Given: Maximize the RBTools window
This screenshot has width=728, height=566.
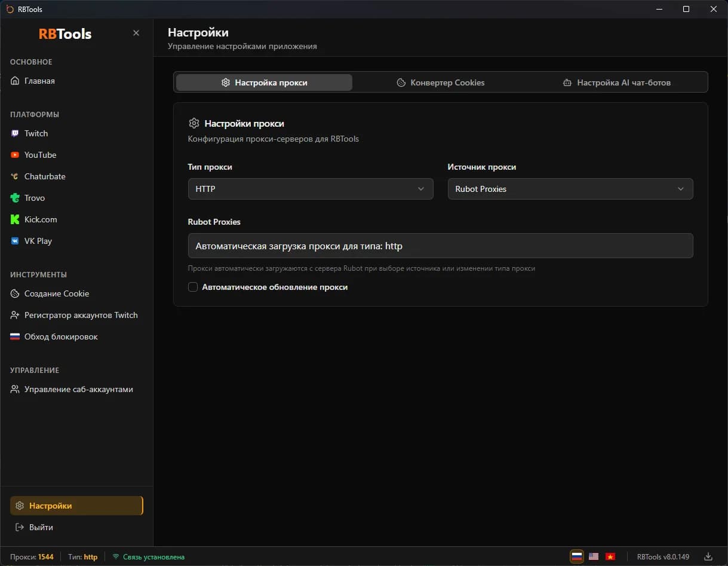Looking at the screenshot, I should coord(686,9).
